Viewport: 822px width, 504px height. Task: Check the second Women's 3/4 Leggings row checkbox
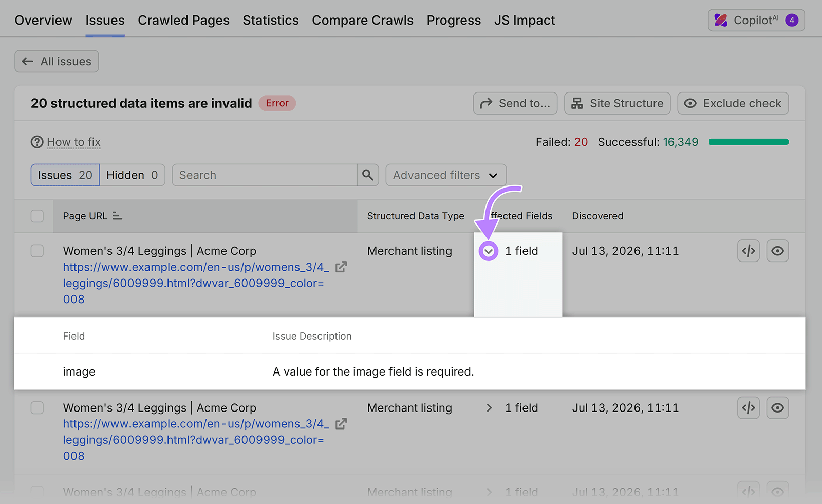click(37, 407)
